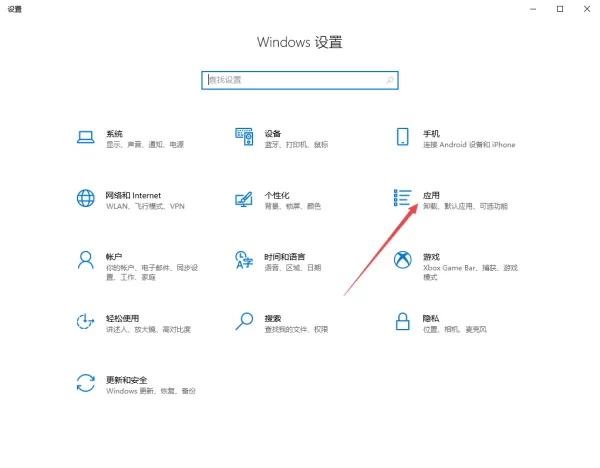Focus the 查找设置 search field

[300, 80]
